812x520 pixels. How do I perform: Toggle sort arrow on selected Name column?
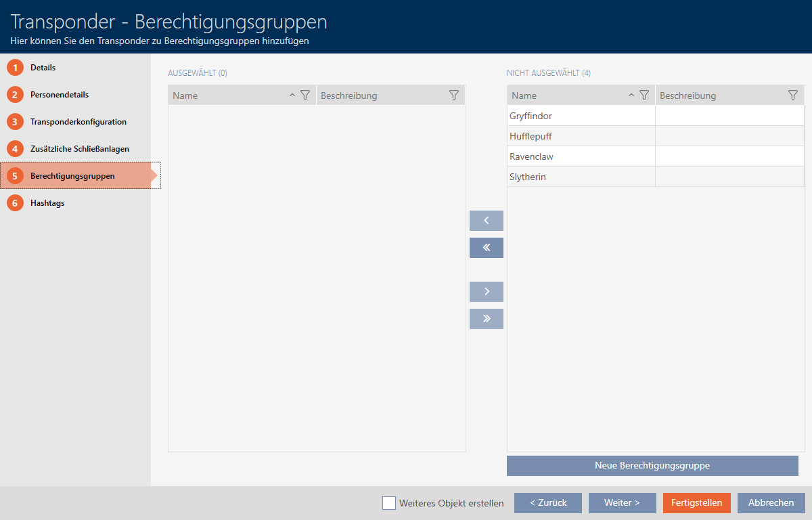[x=292, y=95]
